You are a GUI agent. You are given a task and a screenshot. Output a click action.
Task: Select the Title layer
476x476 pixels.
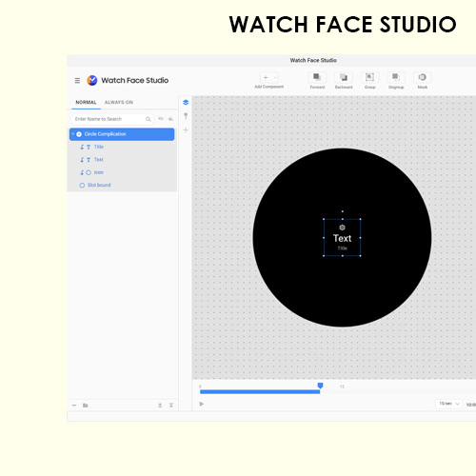pyautogui.click(x=122, y=147)
